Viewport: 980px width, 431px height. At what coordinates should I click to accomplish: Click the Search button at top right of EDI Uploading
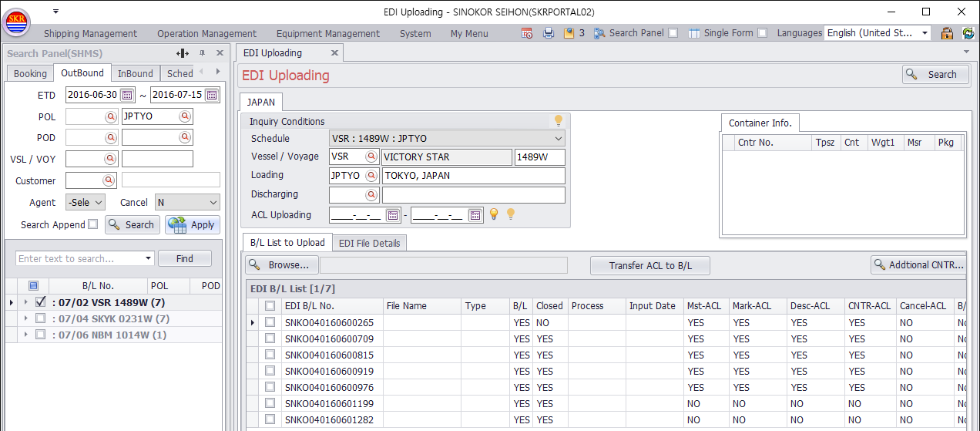pyautogui.click(x=935, y=74)
